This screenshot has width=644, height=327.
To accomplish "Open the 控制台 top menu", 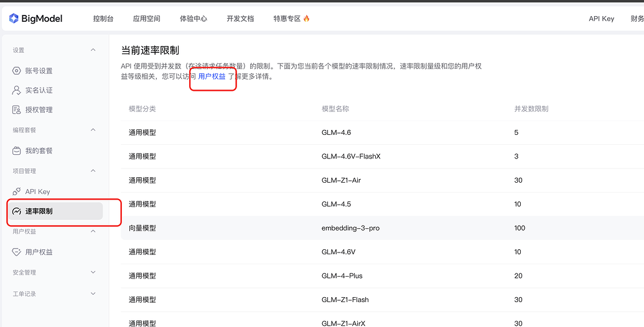I will point(103,19).
